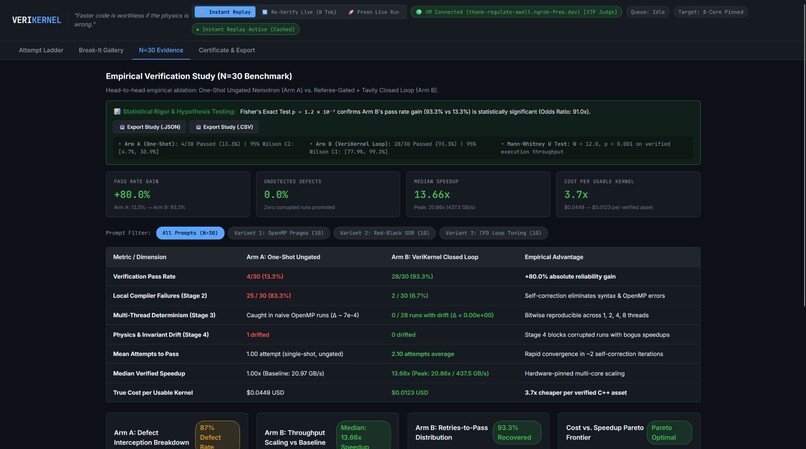Screen dimensions: 806x449
Task: Click the 3.7x cheaper per verified C++ asset text
Action: tap(575, 393)
